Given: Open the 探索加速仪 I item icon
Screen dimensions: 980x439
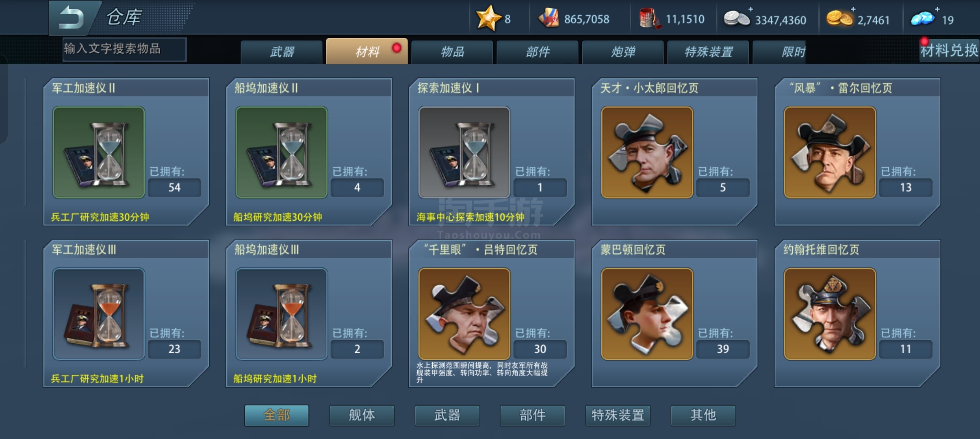Looking at the screenshot, I should click(x=464, y=152).
